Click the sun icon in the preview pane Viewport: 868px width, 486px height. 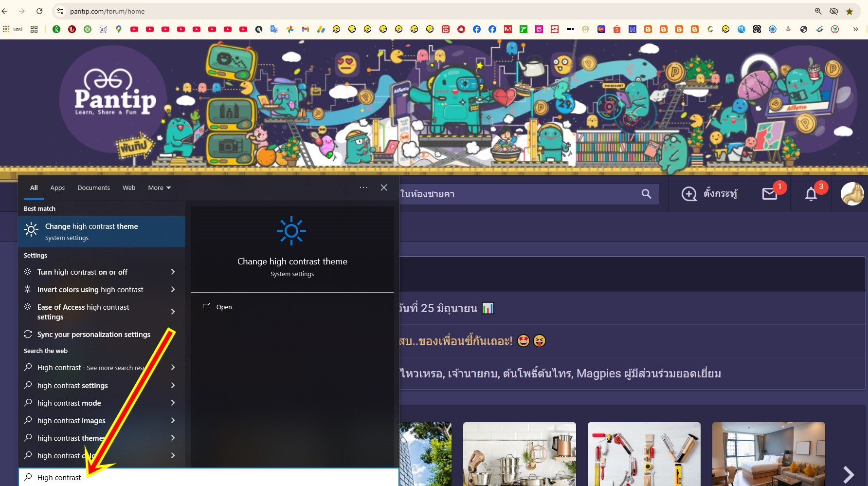291,231
